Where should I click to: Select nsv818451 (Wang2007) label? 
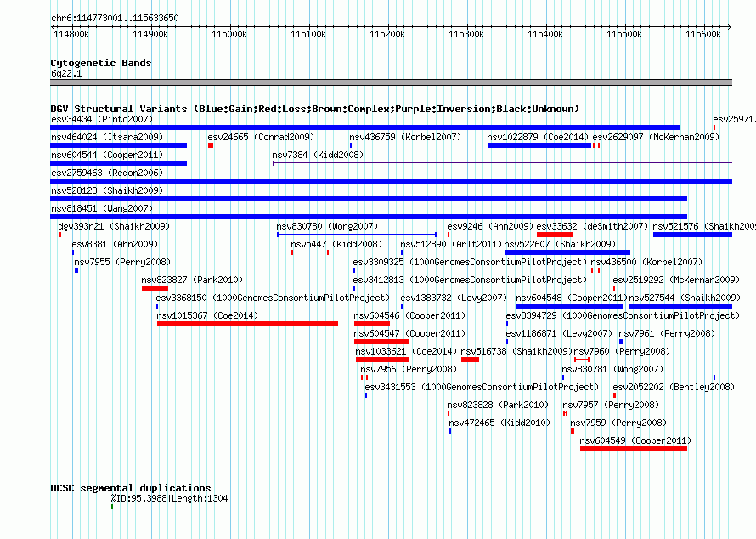[x=102, y=208]
